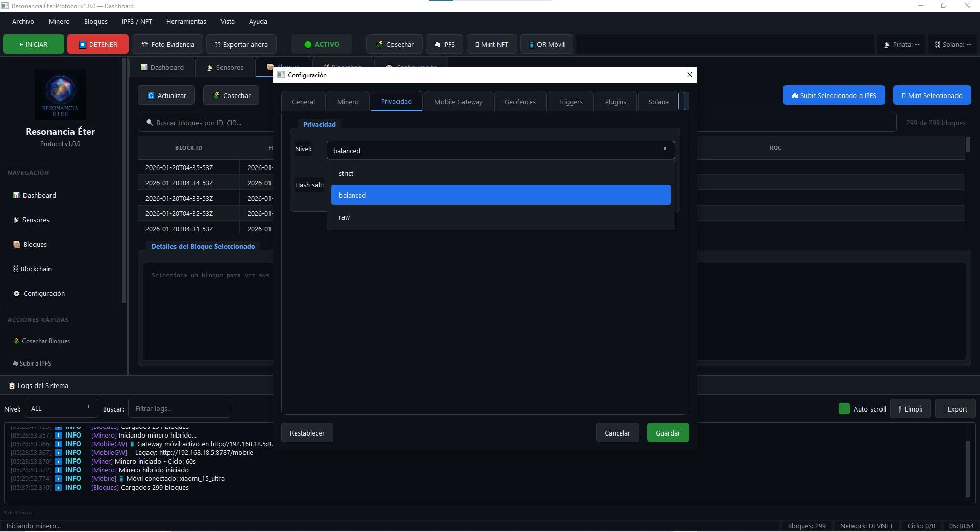Click the IPFS toolbar button

[444, 44]
